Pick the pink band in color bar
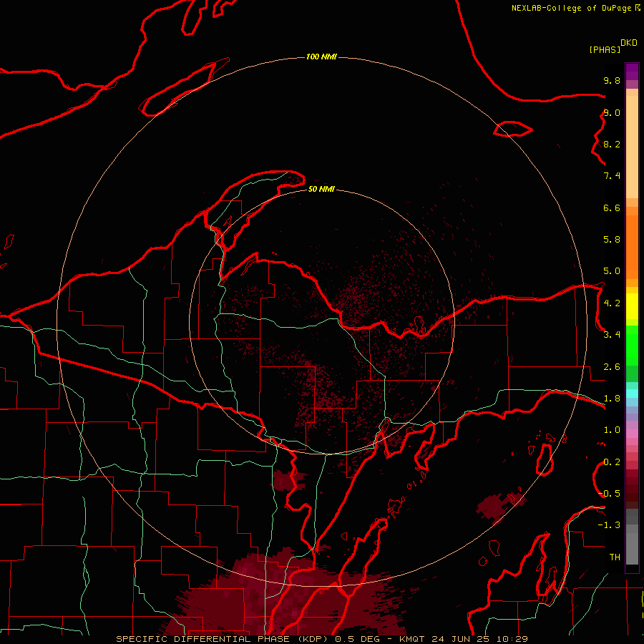This screenshot has width=644, height=644. click(x=632, y=434)
